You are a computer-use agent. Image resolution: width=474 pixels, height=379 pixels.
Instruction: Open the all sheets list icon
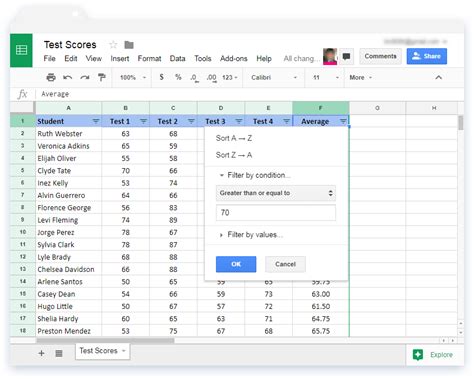pos(59,353)
